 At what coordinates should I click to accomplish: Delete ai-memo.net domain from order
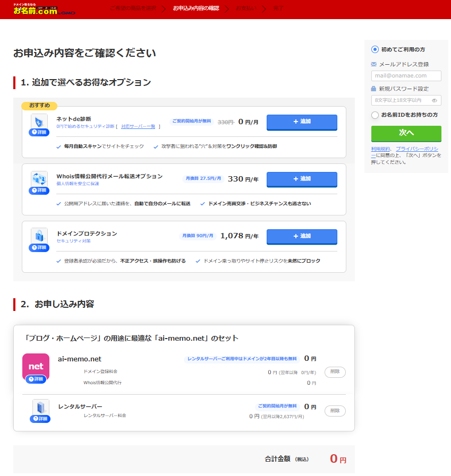pyautogui.click(x=335, y=373)
